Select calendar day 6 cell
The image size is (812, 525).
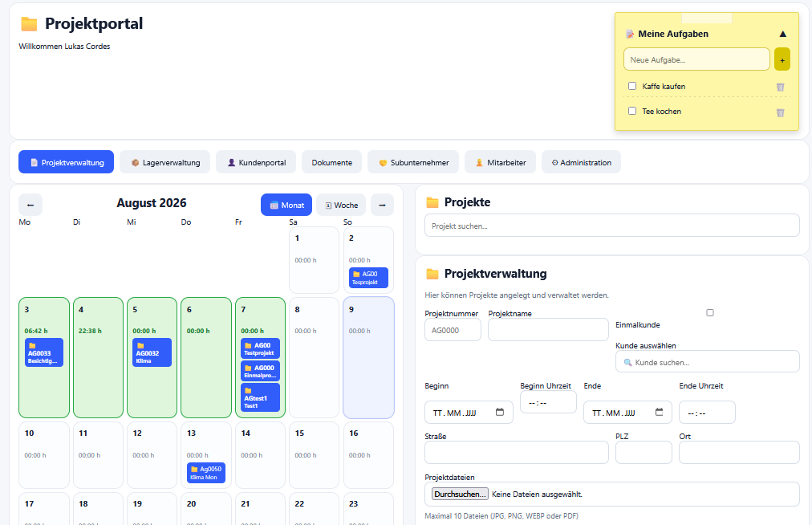pos(206,357)
